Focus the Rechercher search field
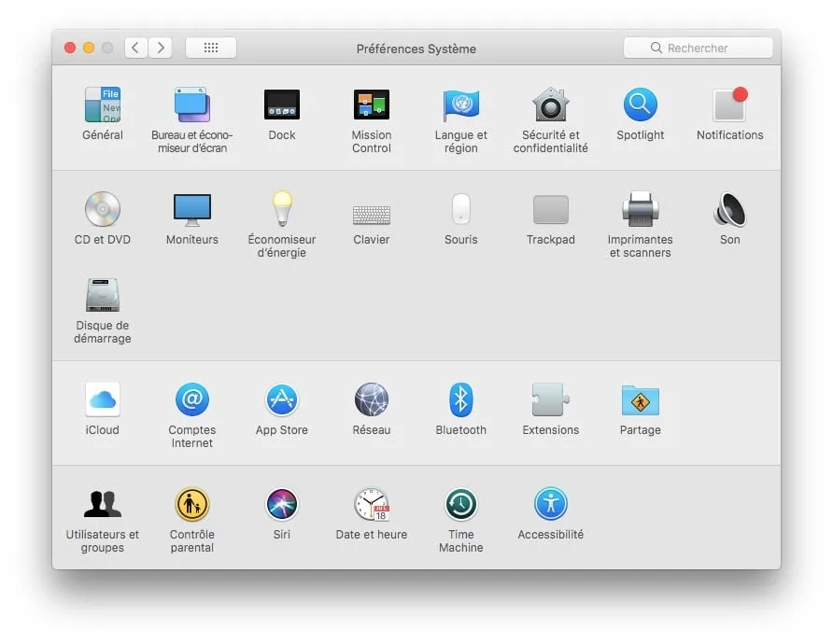The width and height of the screenshot is (833, 644). pyautogui.click(x=699, y=48)
